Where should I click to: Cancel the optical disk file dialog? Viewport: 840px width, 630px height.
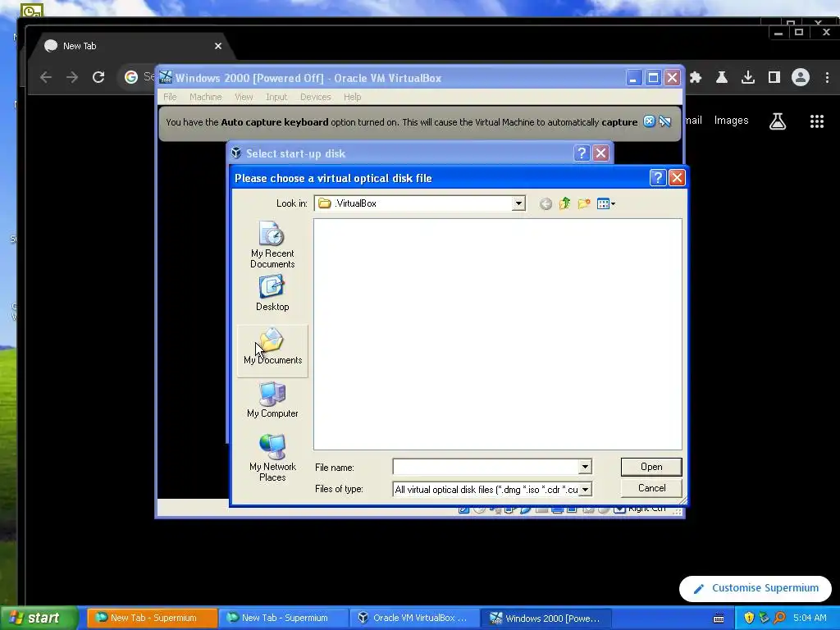tap(651, 488)
